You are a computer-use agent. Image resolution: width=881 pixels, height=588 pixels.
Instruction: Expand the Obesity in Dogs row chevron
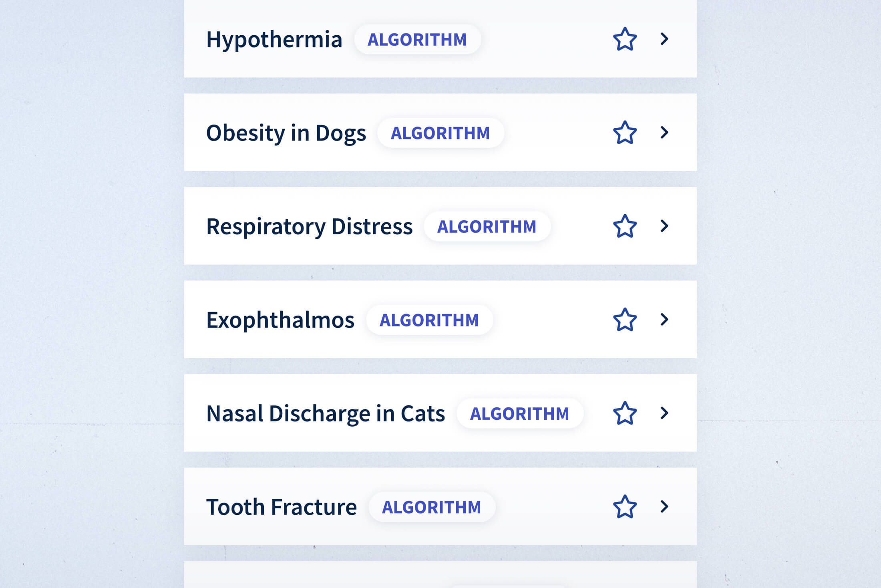(664, 133)
